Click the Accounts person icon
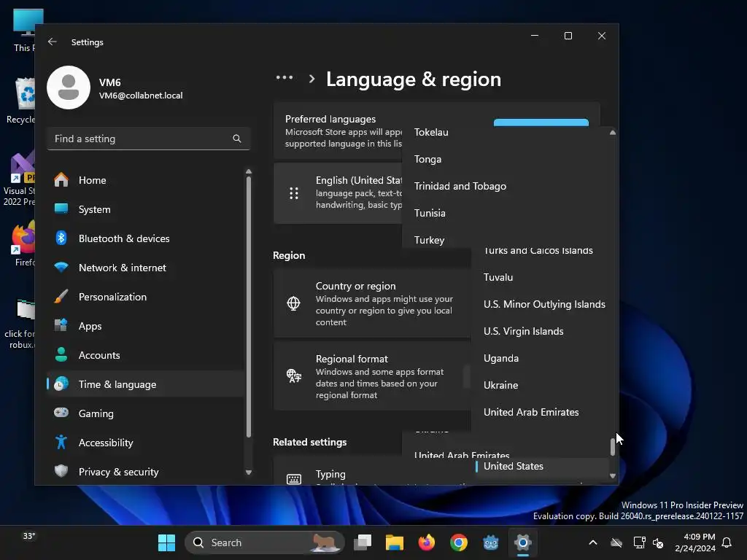 point(61,355)
